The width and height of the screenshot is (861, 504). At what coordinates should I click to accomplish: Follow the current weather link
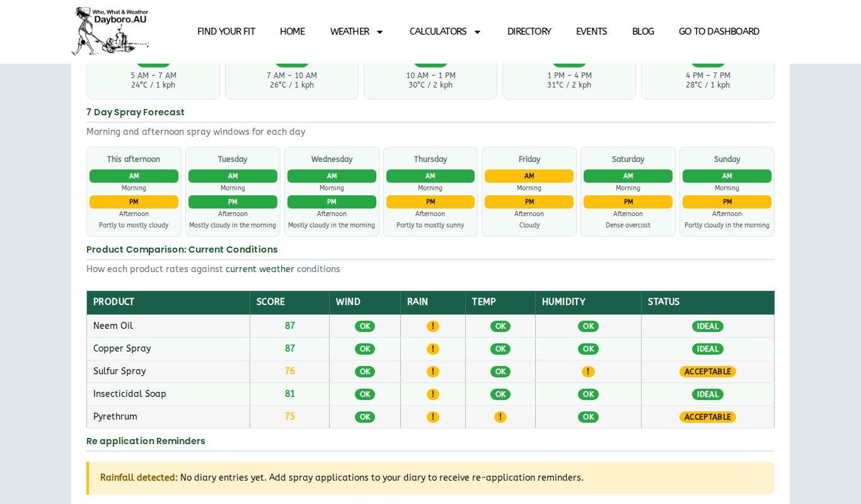click(x=260, y=269)
